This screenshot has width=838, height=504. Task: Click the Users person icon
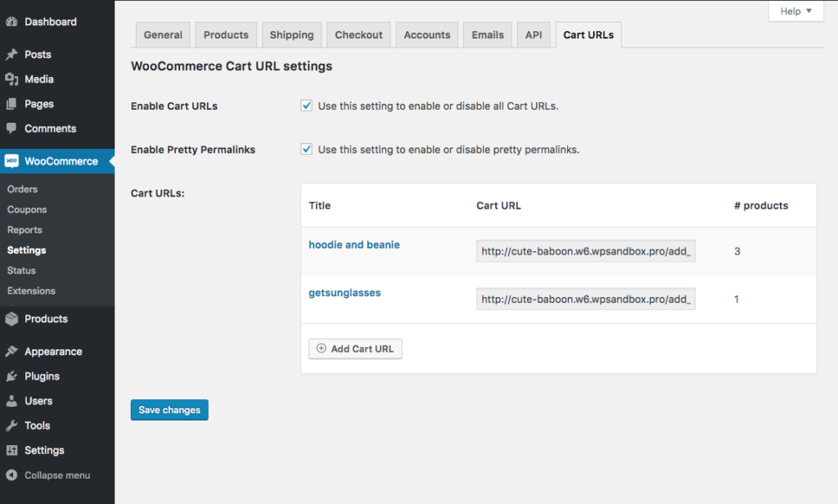[x=11, y=401]
